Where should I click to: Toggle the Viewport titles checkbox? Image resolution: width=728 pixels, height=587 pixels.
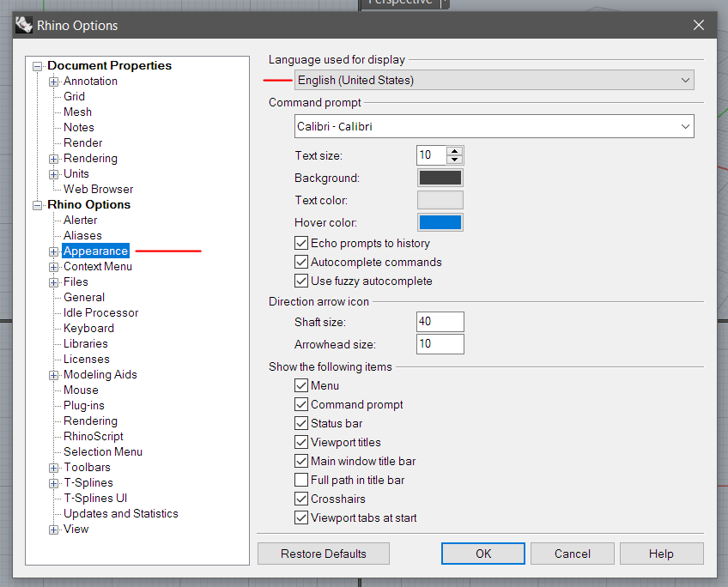coord(301,442)
